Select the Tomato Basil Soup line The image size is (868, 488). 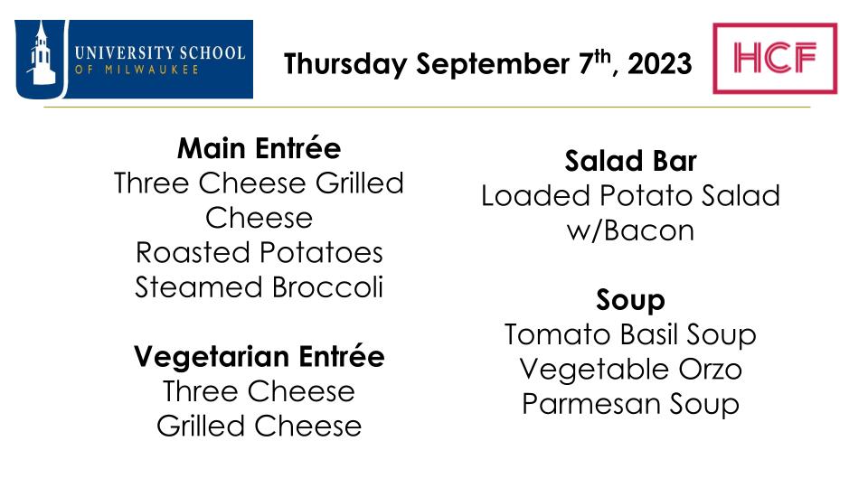tap(630, 334)
